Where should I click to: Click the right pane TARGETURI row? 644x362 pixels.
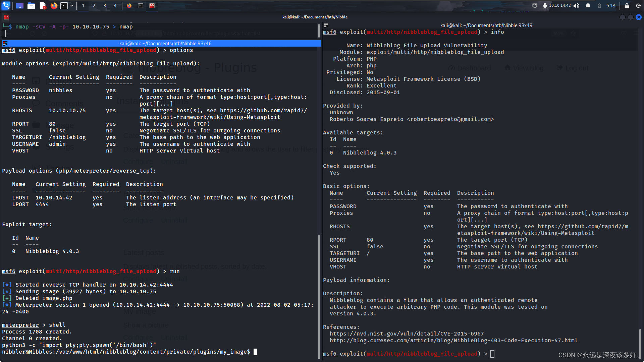click(x=454, y=253)
